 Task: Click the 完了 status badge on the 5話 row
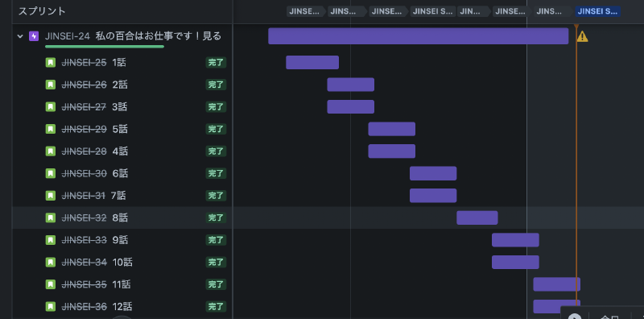tap(216, 129)
